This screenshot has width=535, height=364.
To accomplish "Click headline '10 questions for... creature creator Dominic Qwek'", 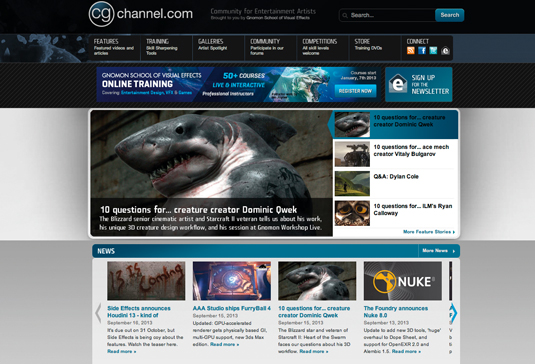I will point(199,209).
